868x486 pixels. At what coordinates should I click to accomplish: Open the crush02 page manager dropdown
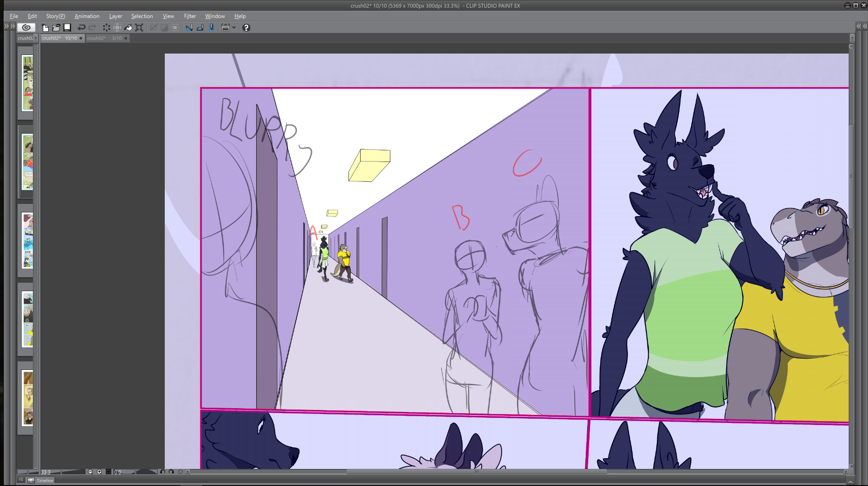click(x=36, y=38)
